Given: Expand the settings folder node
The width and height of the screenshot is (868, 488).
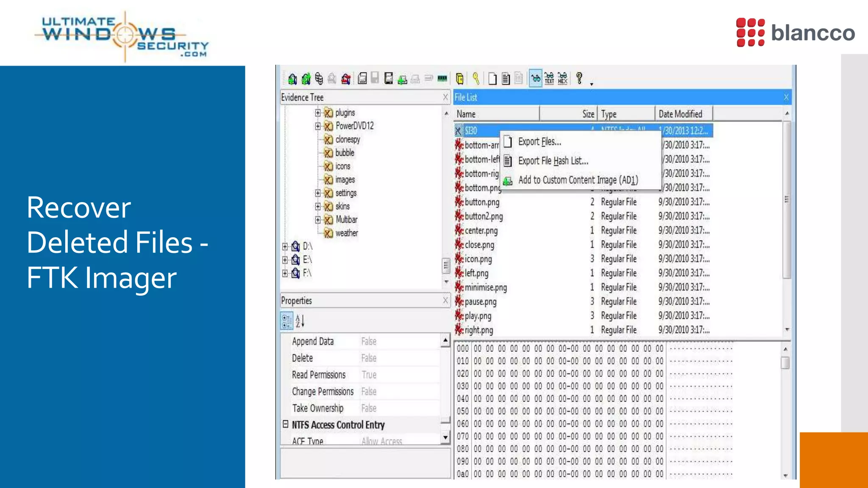Looking at the screenshot, I should pyautogui.click(x=318, y=193).
